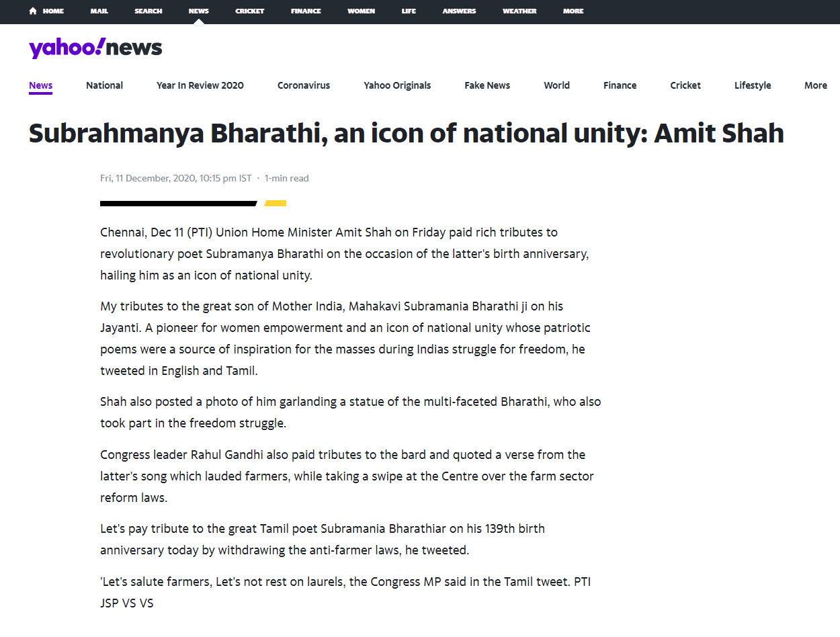Open the World news section
840x637 pixels.
tap(556, 85)
